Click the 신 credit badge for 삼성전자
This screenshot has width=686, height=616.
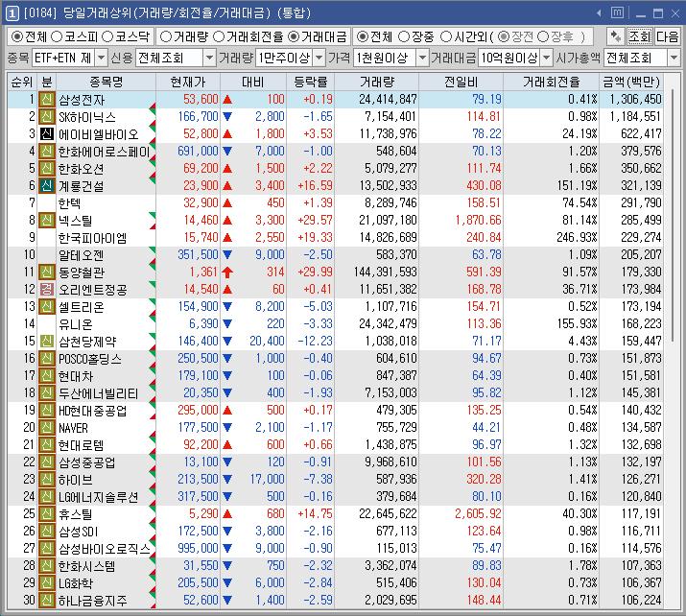pos(46,100)
